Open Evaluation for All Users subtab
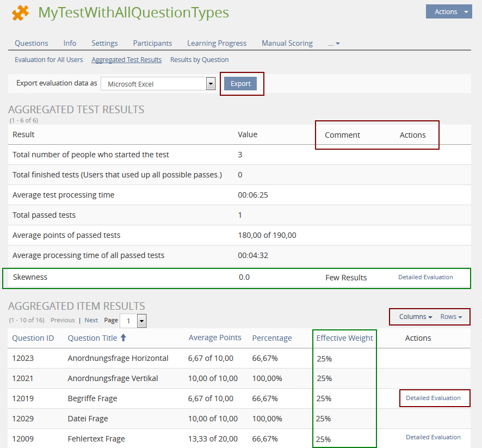The width and height of the screenshot is (482, 448). point(49,60)
